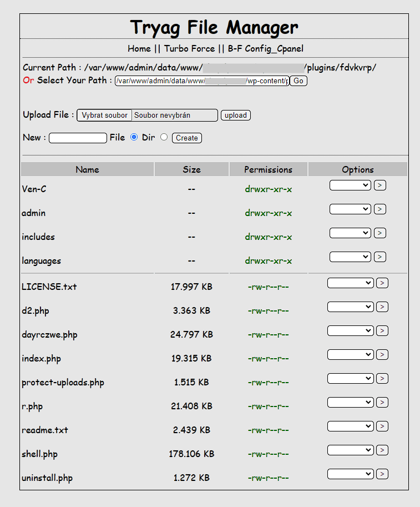Click the arrow button for d2.php
420x507 pixels.
coord(382,307)
